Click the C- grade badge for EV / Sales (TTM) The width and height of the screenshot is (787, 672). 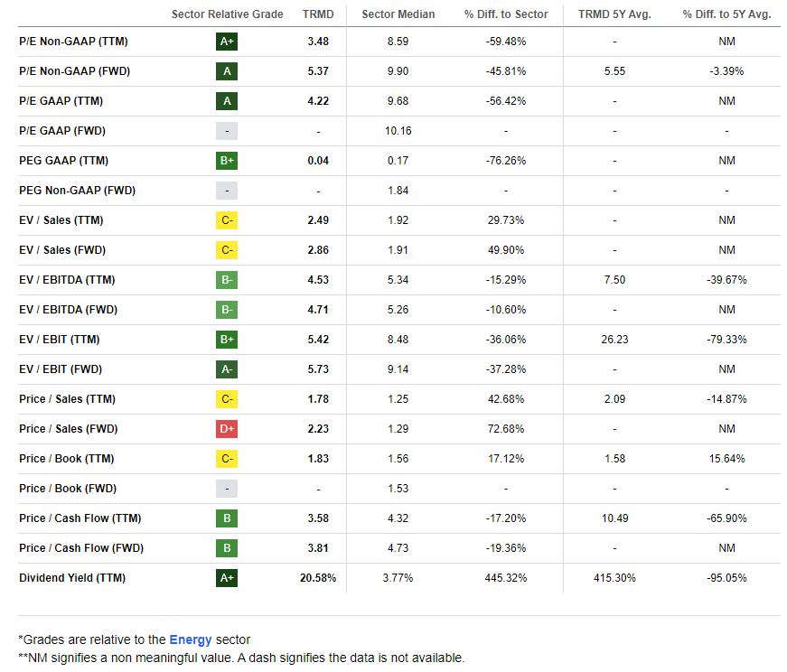click(x=227, y=220)
